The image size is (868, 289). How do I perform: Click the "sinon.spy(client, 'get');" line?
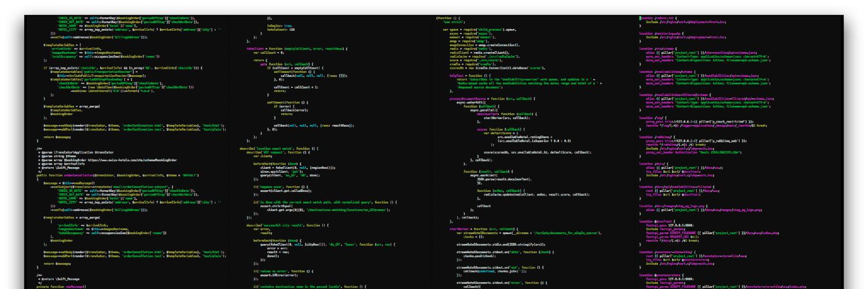pyautogui.click(x=282, y=171)
